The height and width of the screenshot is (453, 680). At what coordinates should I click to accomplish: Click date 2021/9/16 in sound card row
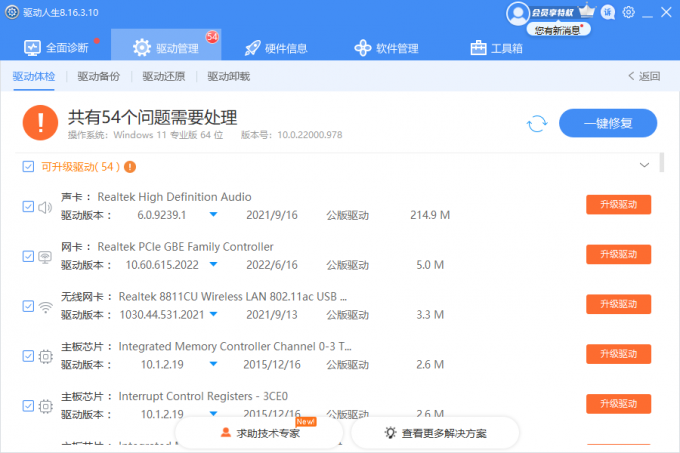click(x=272, y=215)
